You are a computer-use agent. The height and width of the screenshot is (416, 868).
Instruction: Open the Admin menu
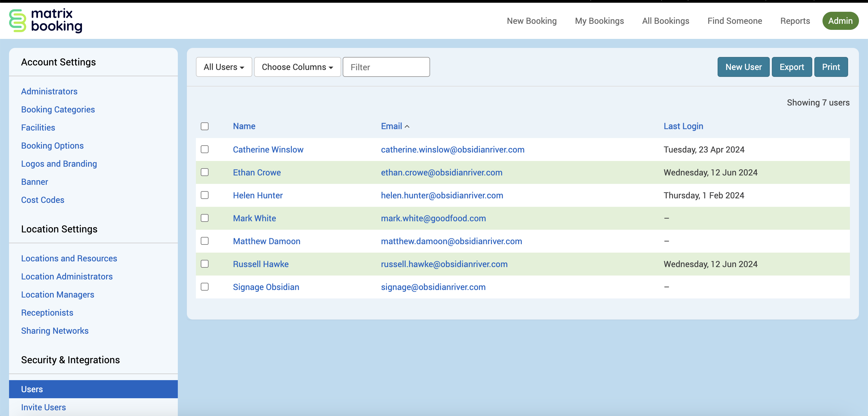[x=840, y=21]
